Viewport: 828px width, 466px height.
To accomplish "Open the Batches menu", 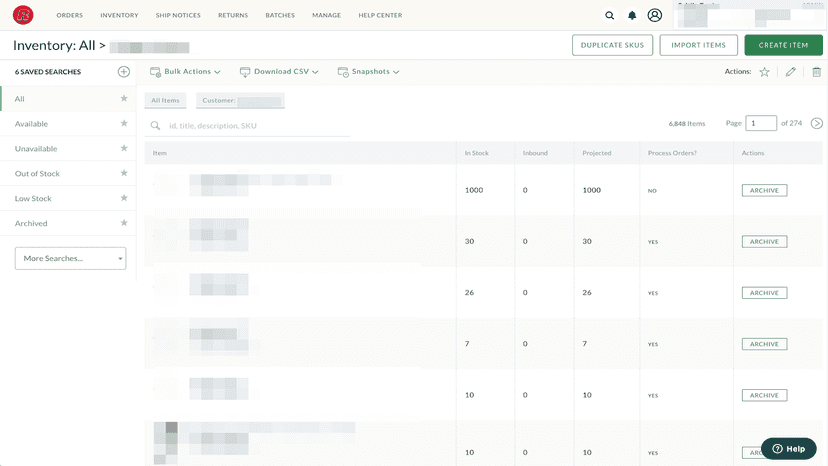I will pos(280,15).
